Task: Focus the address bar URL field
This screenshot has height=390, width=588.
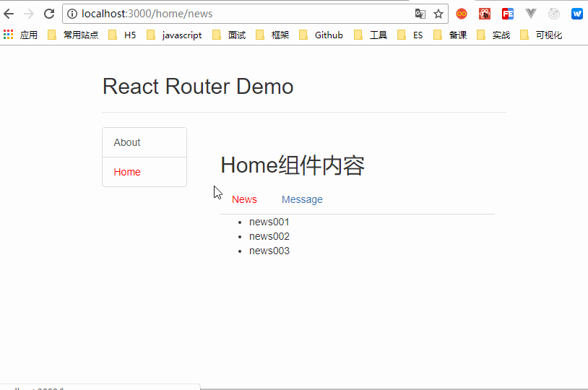Action: [x=238, y=14]
